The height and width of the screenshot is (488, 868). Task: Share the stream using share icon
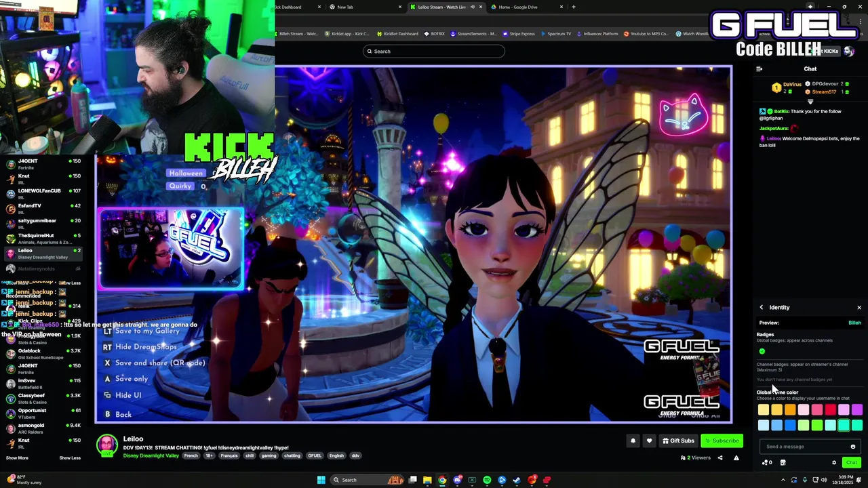720,457
